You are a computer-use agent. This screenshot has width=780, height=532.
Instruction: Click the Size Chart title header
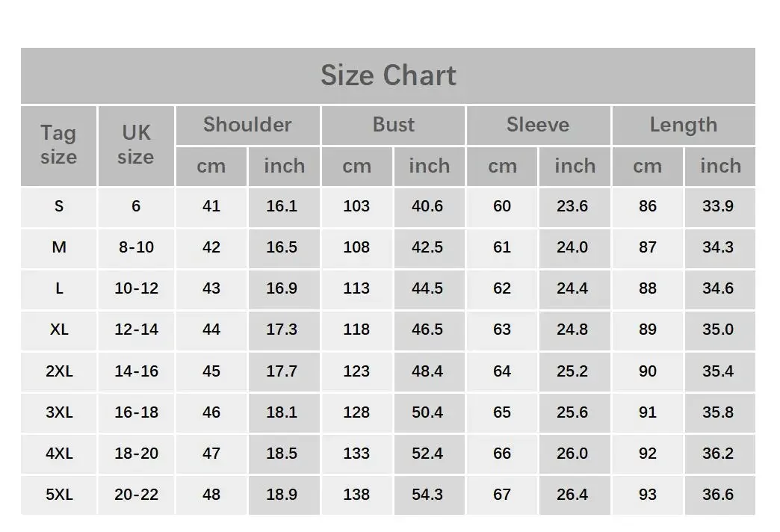(388, 75)
